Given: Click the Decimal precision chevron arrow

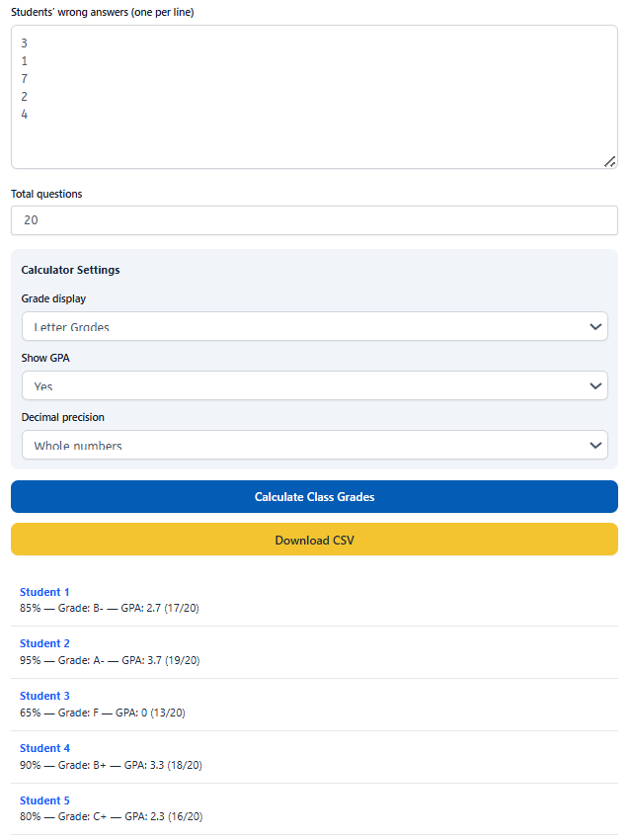Looking at the screenshot, I should point(595,445).
